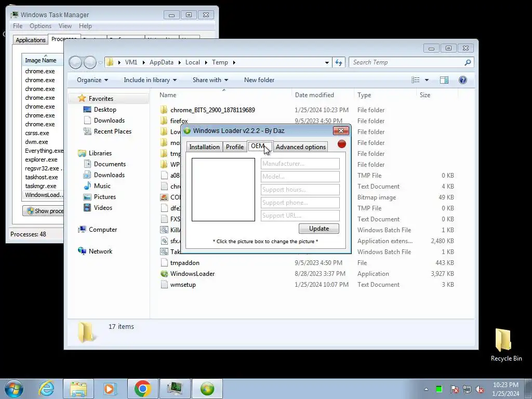
Task: Open Recent Places in navigation pane
Action: coord(112,131)
